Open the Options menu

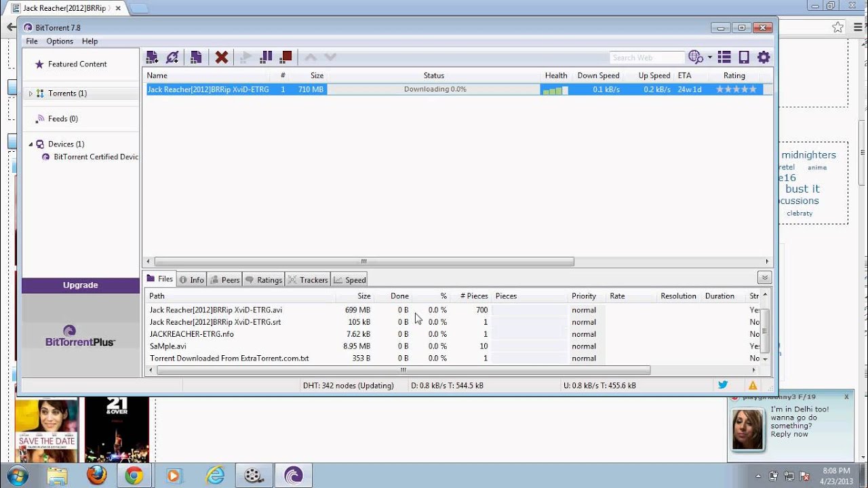pos(60,41)
